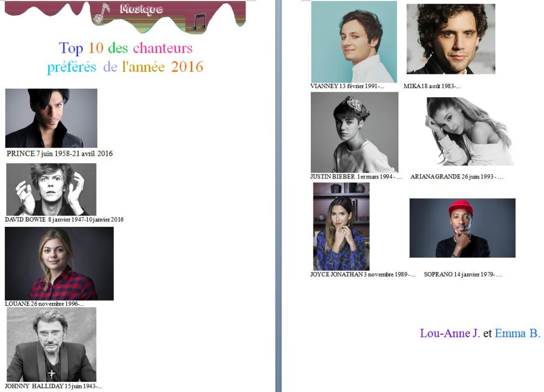The image size is (544, 392).
Task: Click caption "DAVID BOWIE 8 janvier 1947-10 janvier 2016"
Action: 64,219
